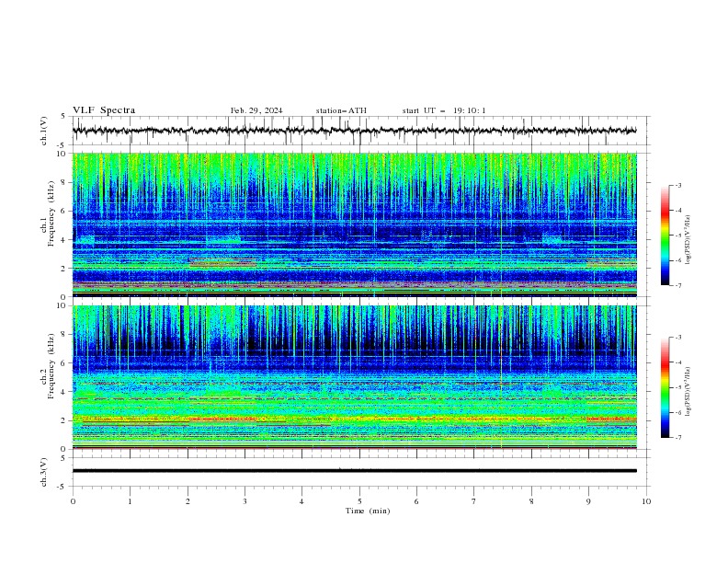Screen dimensions: 728x563
Task: Click the ch.1(V) waveform plot
Action: (354, 131)
